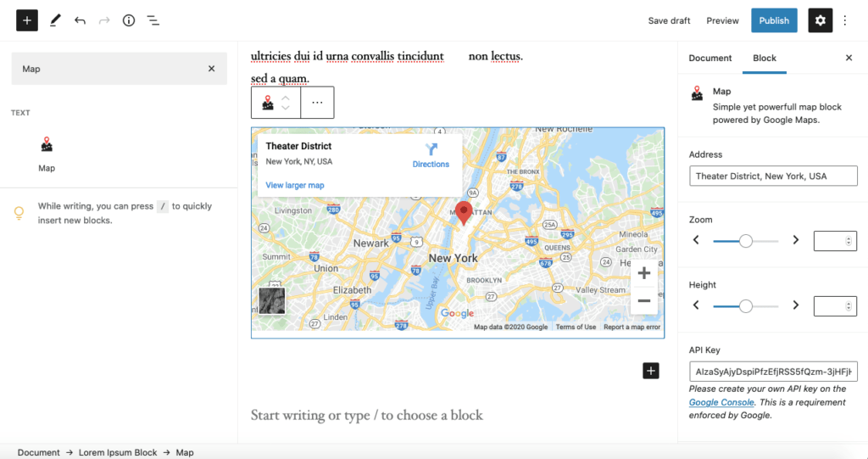The height and width of the screenshot is (459, 868).
Task: Decrease Zoom with left chevron
Action: point(696,240)
